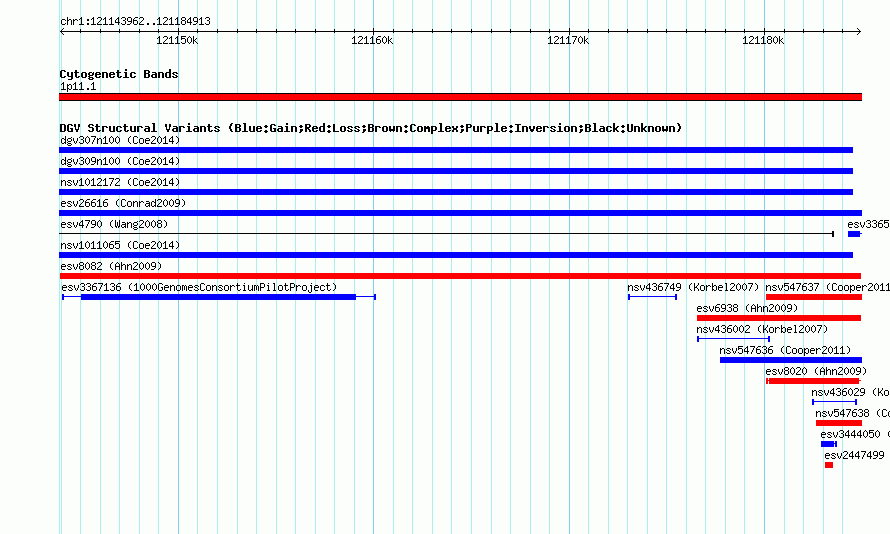Select the esv3367136 1000Genomes blue feature
This screenshot has width=890, height=534.
(x=219, y=297)
